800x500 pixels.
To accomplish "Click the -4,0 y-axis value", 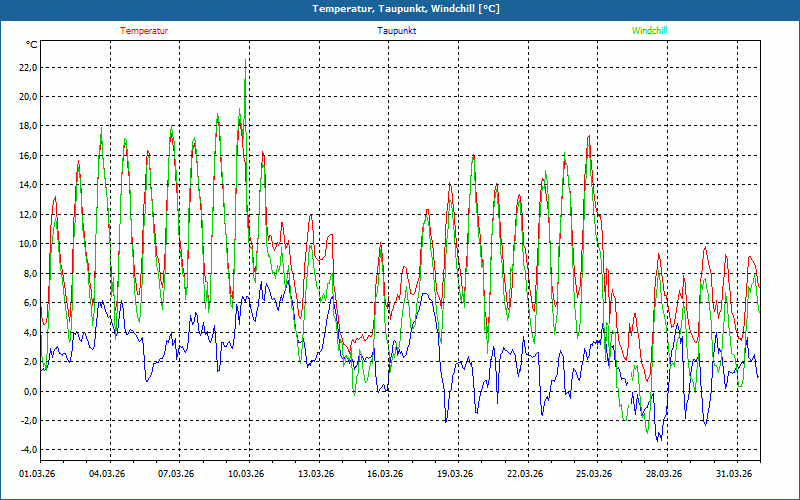I will 27,450.
